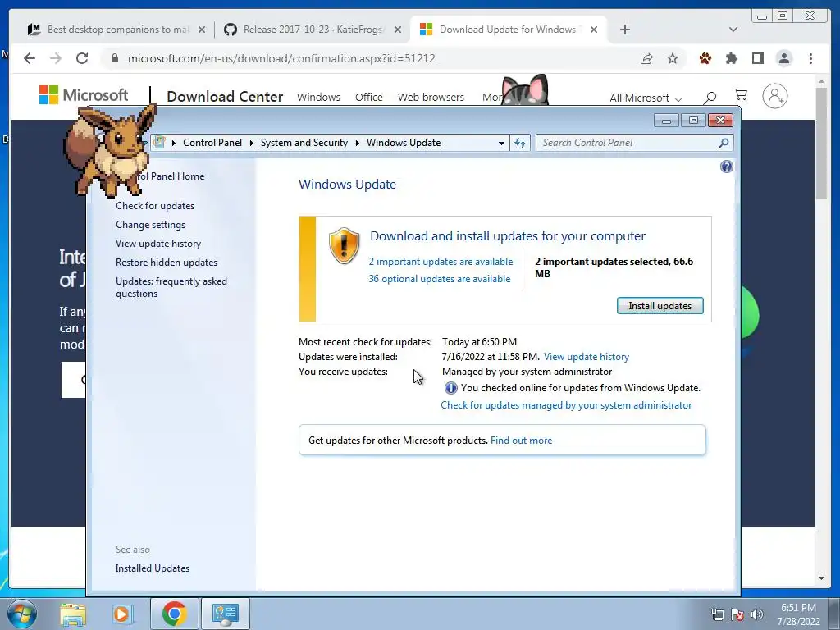This screenshot has height=630, width=840.
Task: Click the search magnifier on Microsoft site
Action: coord(710,97)
